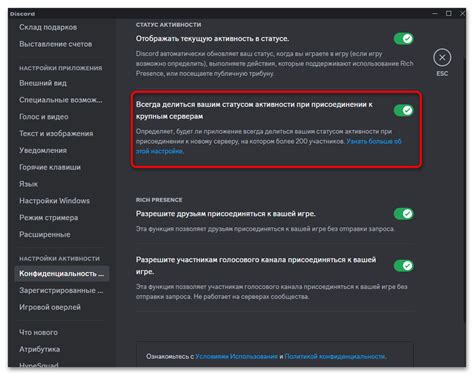This screenshot has width=474, height=375.
Task: Open Настройки Windows section
Action: pos(54,201)
